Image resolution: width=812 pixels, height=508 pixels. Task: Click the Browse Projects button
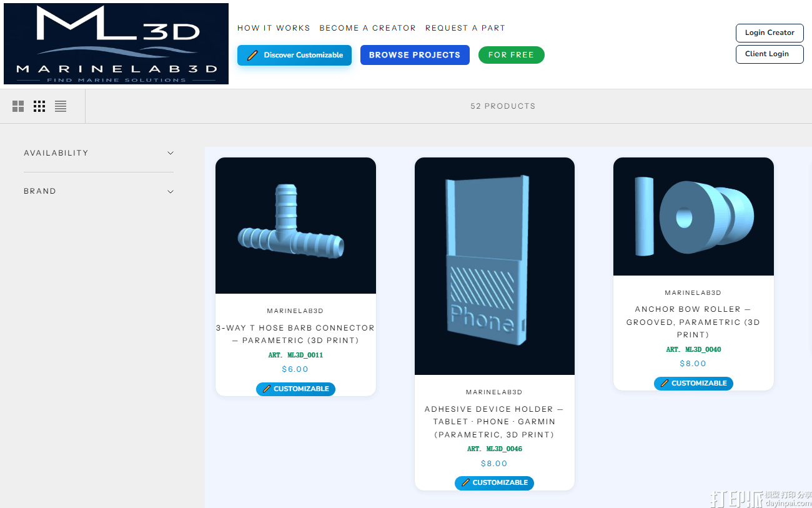[415, 55]
